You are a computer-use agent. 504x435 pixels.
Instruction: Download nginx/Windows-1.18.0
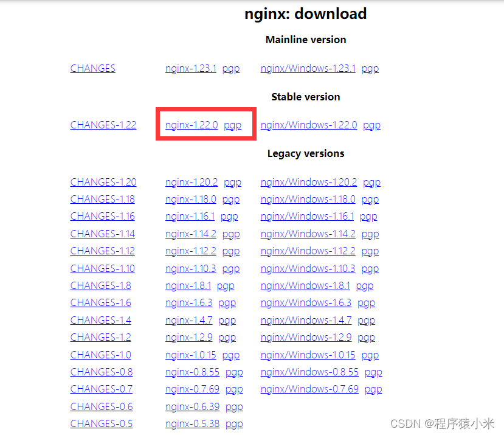point(308,199)
